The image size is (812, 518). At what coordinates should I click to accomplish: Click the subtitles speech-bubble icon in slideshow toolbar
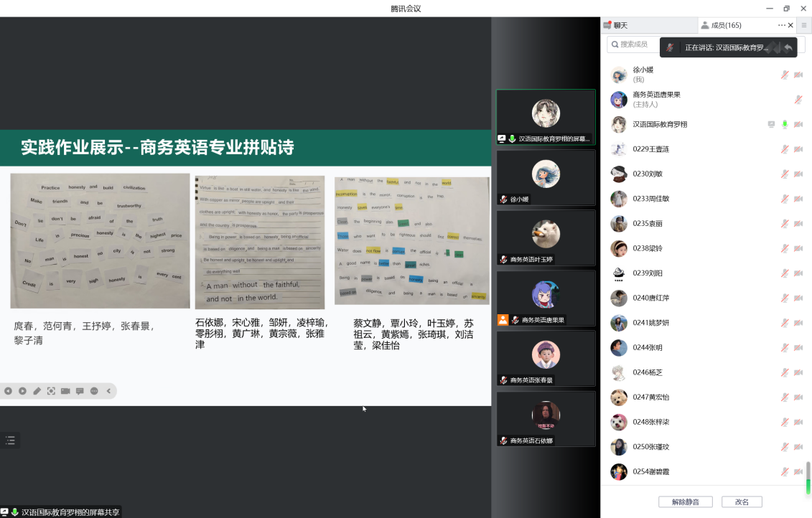(x=80, y=391)
